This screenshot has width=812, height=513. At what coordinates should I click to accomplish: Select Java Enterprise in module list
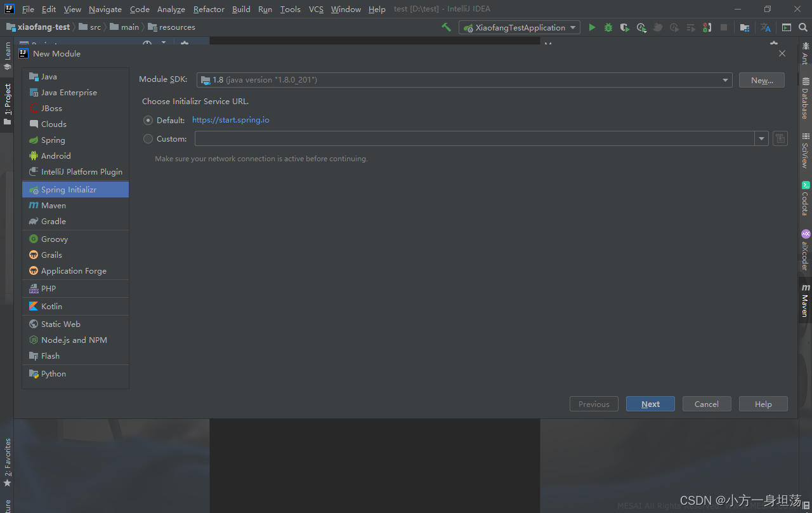coord(75,92)
